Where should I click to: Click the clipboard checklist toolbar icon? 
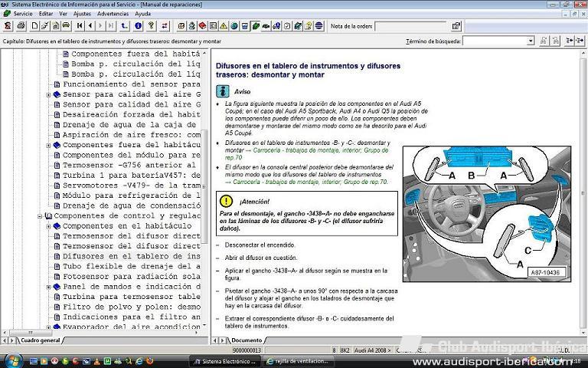(x=287, y=26)
